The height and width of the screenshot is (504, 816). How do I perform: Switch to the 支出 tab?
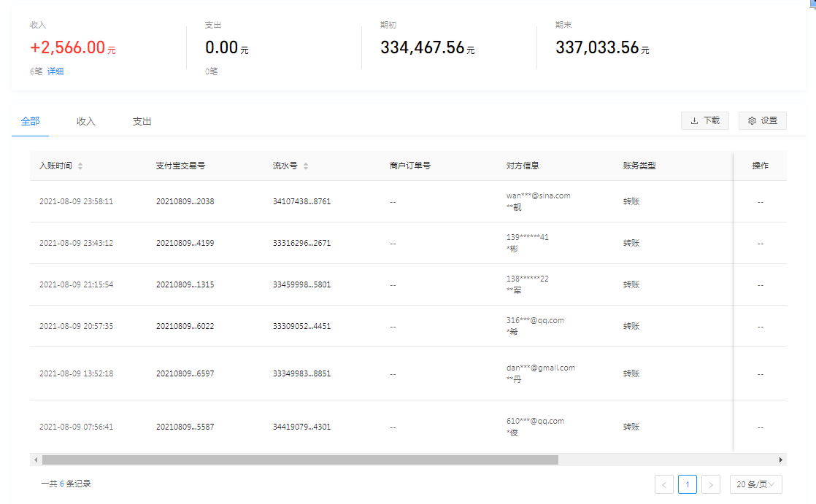[x=142, y=122]
